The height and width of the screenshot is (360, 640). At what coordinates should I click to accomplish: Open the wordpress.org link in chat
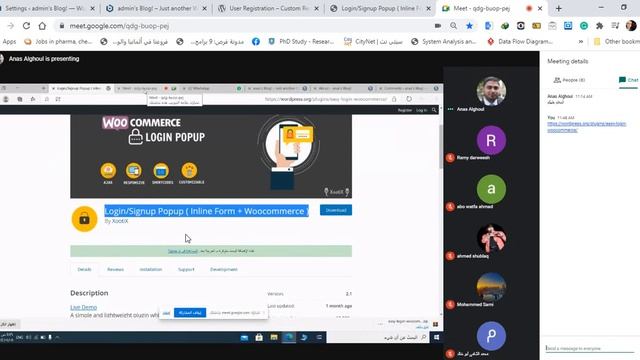point(587,127)
